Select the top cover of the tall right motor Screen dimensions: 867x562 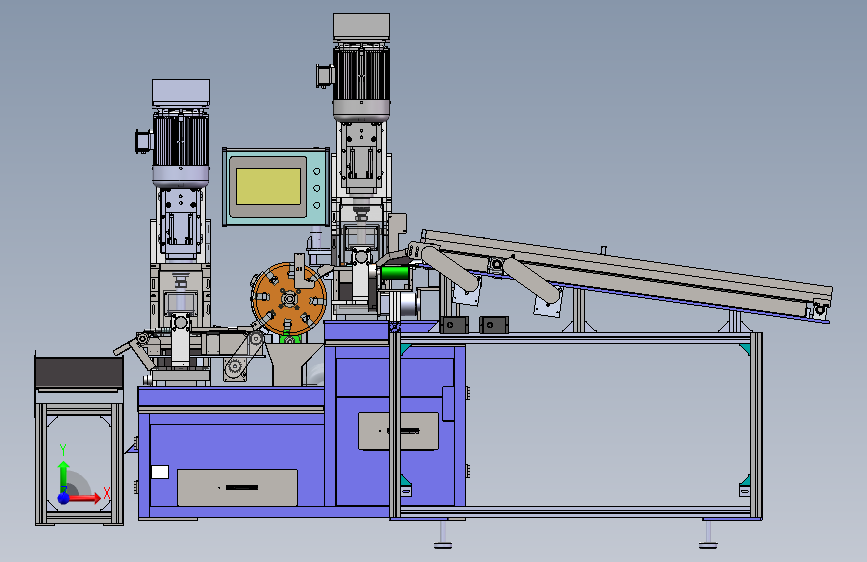361,27
